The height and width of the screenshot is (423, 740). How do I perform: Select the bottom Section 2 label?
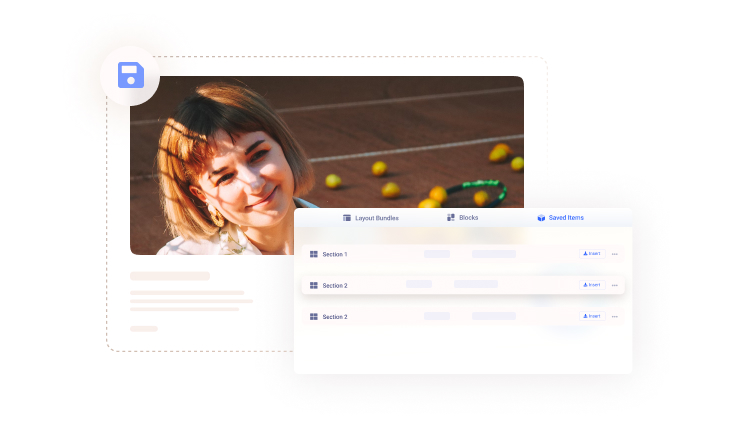coord(335,316)
